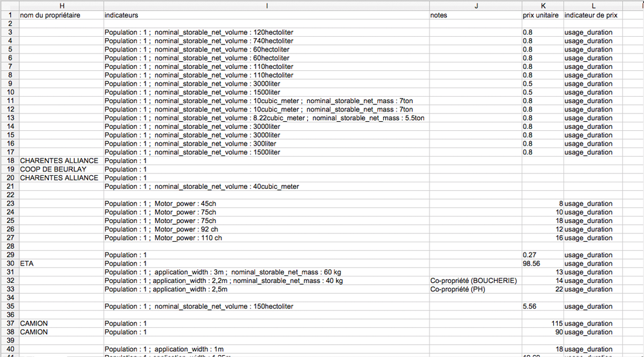Select the 40cubic_meter indicator cell
Viewport: 644px width, 357px height.
click(267, 186)
